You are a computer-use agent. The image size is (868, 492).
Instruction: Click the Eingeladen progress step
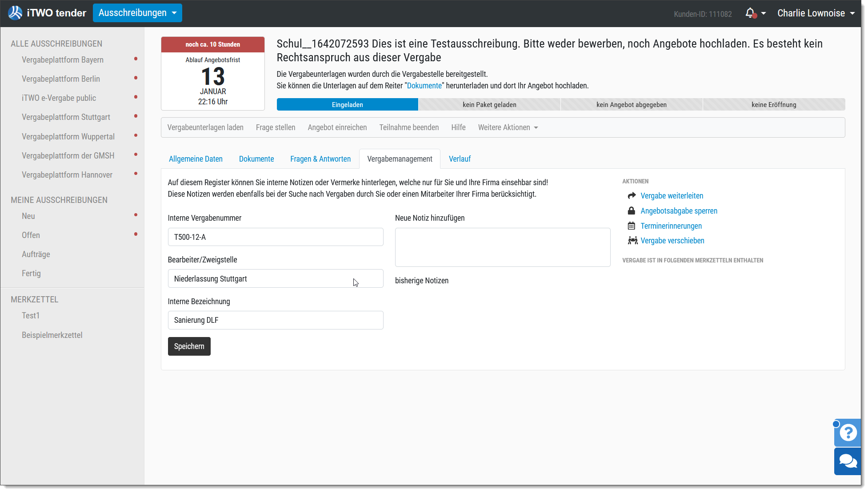348,105
